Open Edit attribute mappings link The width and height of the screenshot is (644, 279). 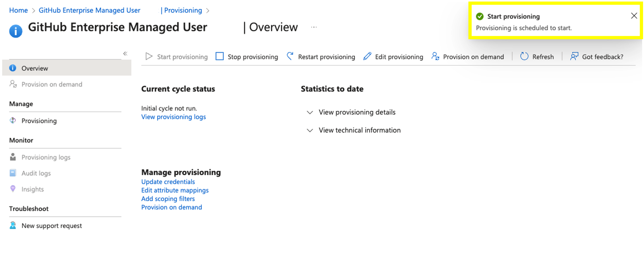[175, 190]
